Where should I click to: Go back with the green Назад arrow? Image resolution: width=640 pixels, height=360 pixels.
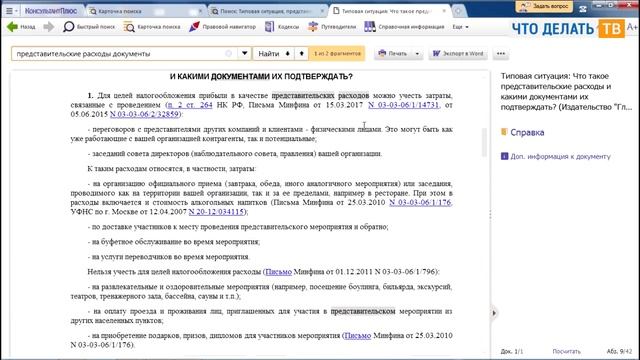(21, 27)
